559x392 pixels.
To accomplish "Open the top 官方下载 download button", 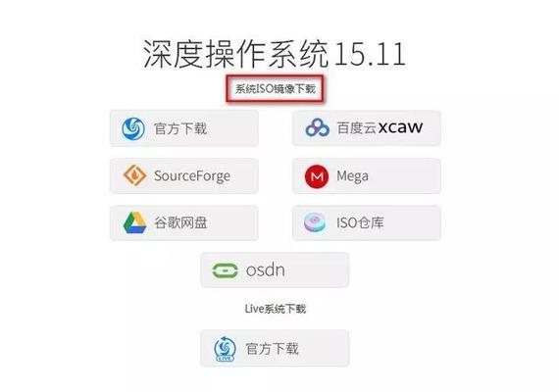I will (184, 128).
